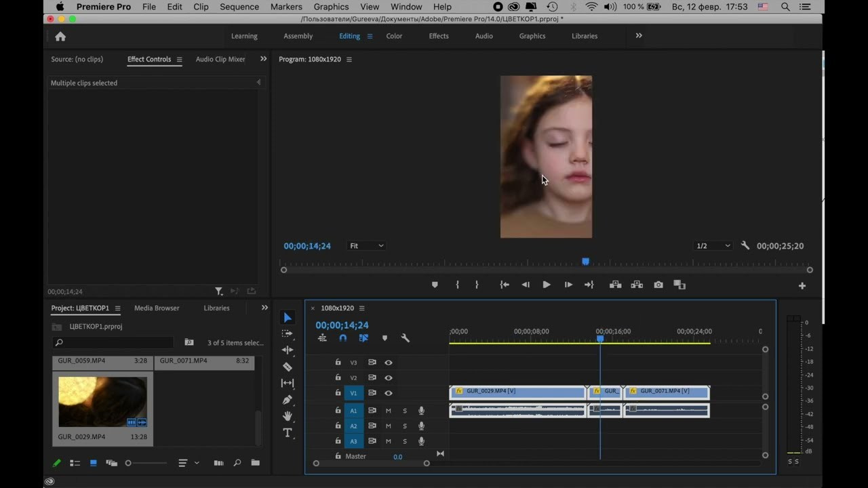
Task: Open the Sequence menu
Action: pos(239,7)
